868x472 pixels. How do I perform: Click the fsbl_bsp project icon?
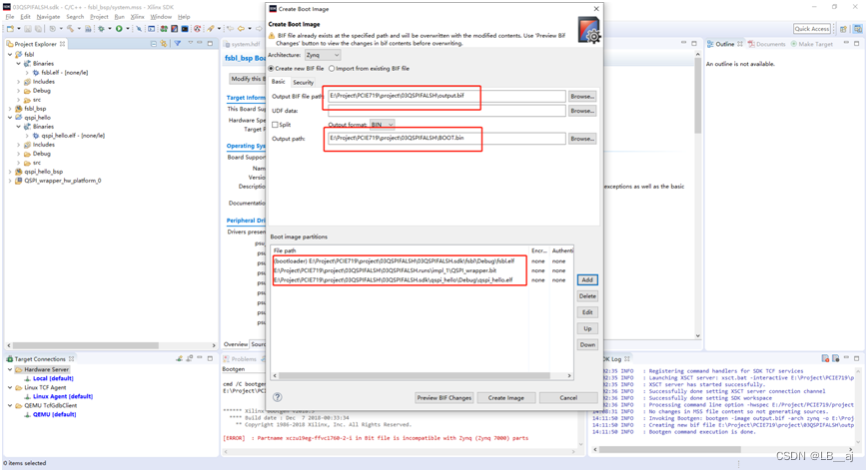(x=19, y=109)
